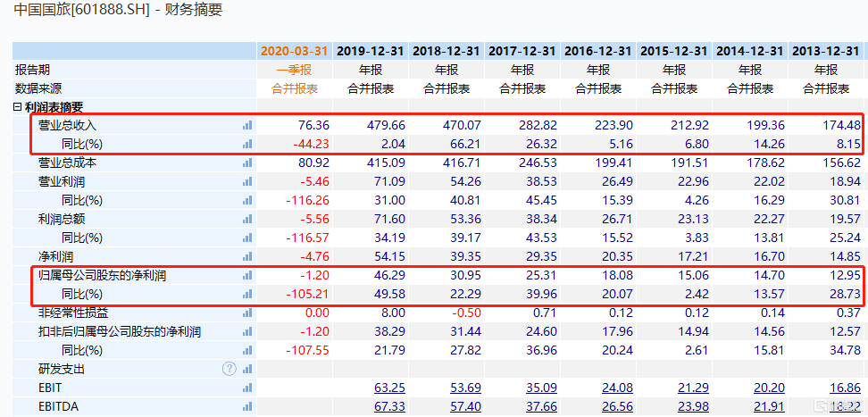Click help question mark beside 研发支出
The image size is (868, 417).
click(230, 369)
